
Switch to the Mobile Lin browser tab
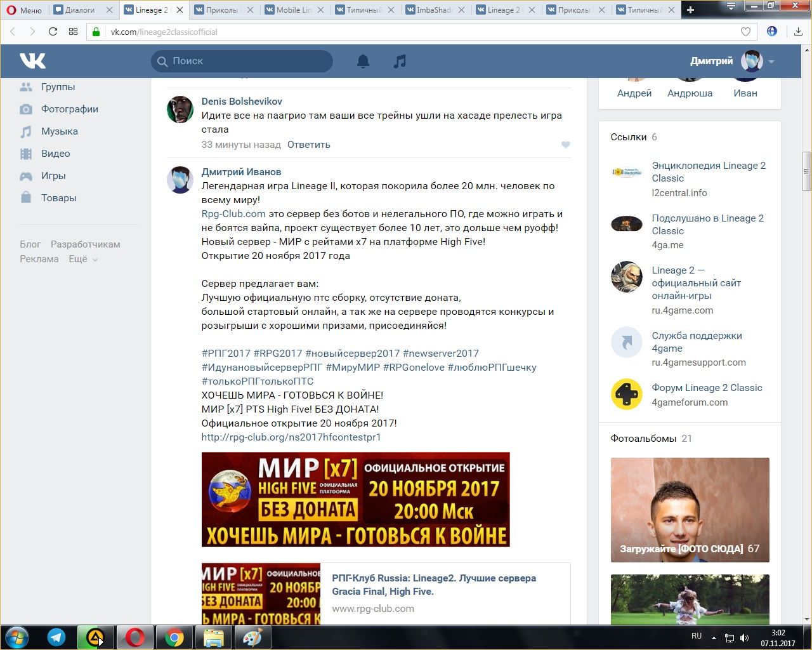point(294,10)
